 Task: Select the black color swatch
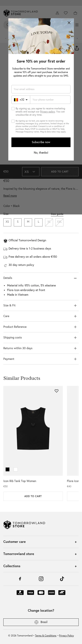[8, 469]
